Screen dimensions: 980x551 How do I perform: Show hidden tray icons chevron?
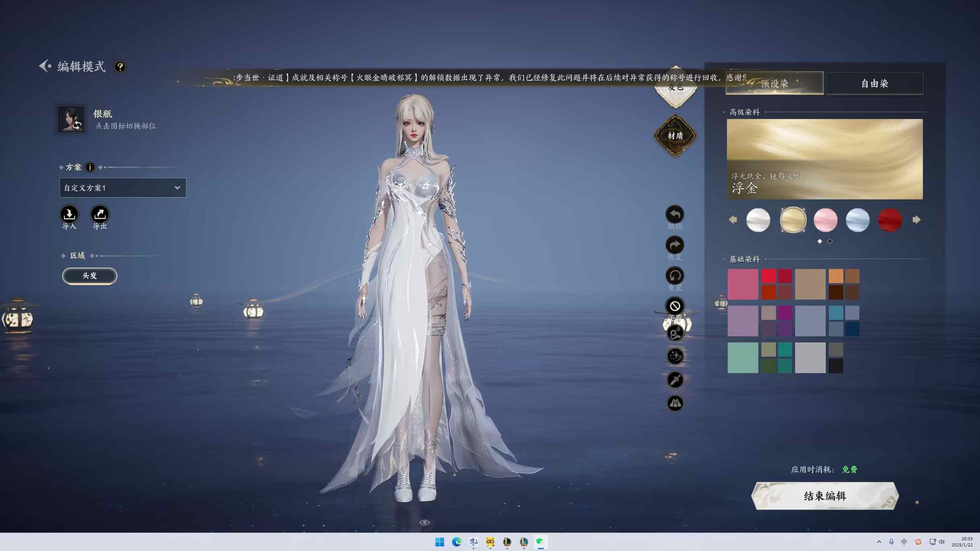(x=879, y=542)
